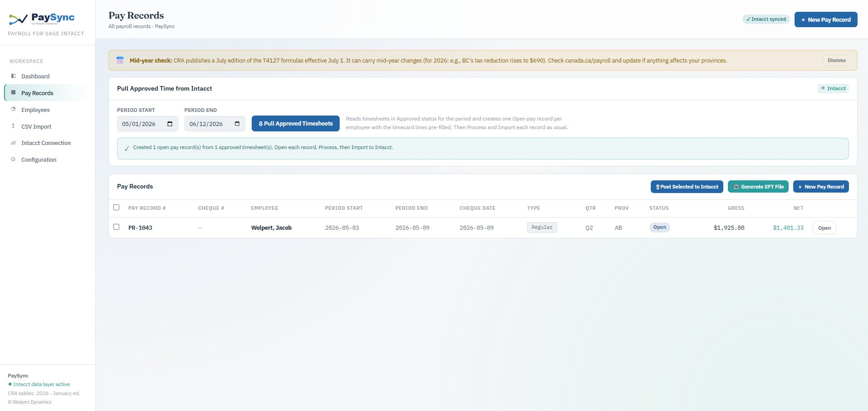The image size is (868, 411).
Task: Open the PR-1043 record button
Action: click(824, 228)
